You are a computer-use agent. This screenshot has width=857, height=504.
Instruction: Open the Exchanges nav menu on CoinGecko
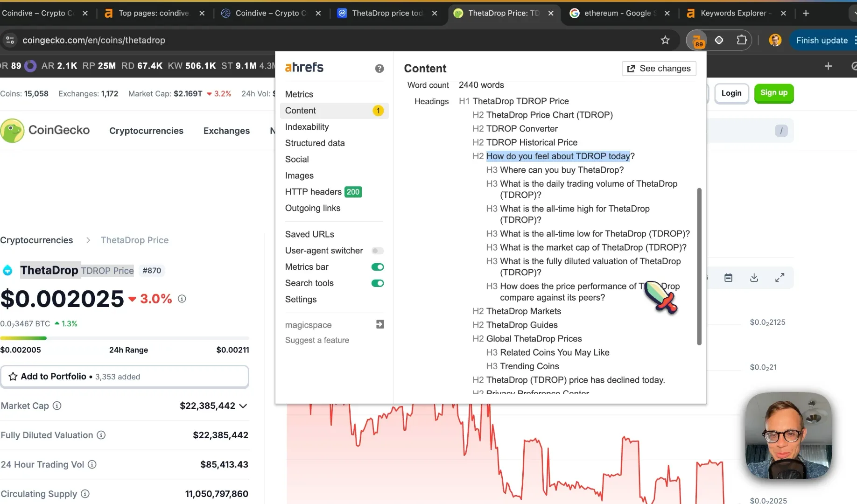[226, 131]
